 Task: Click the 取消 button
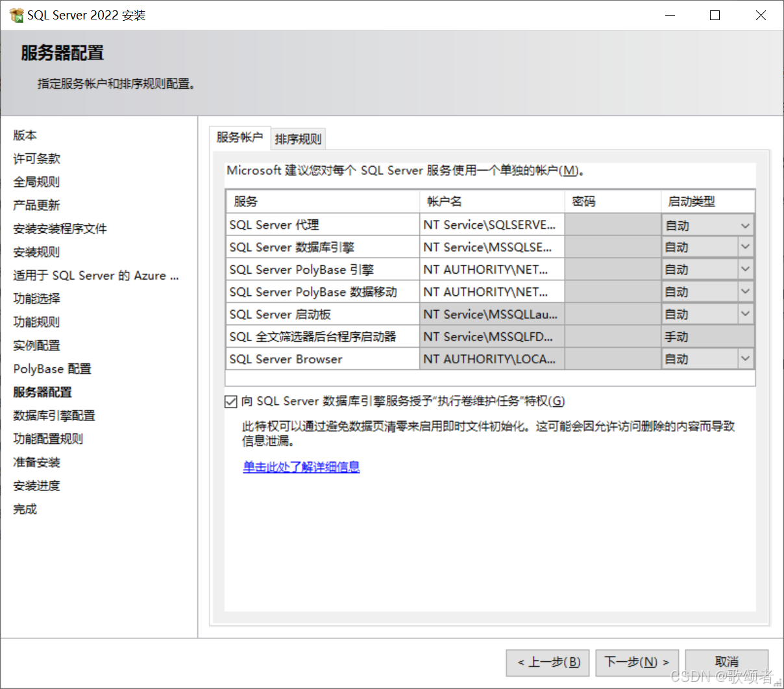point(726,662)
